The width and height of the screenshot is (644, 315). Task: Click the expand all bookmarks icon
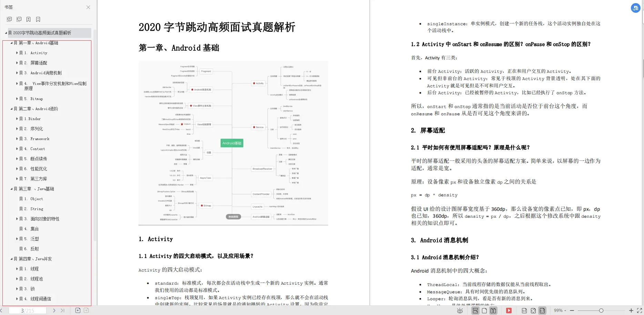(9, 19)
